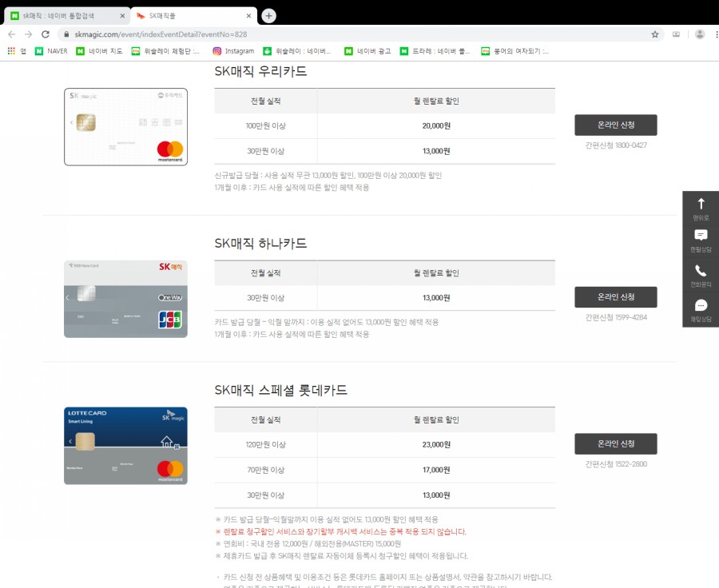The width and height of the screenshot is (719, 588).
Task: Open the 위슬레이 체험단 bookmark
Action: (165, 51)
